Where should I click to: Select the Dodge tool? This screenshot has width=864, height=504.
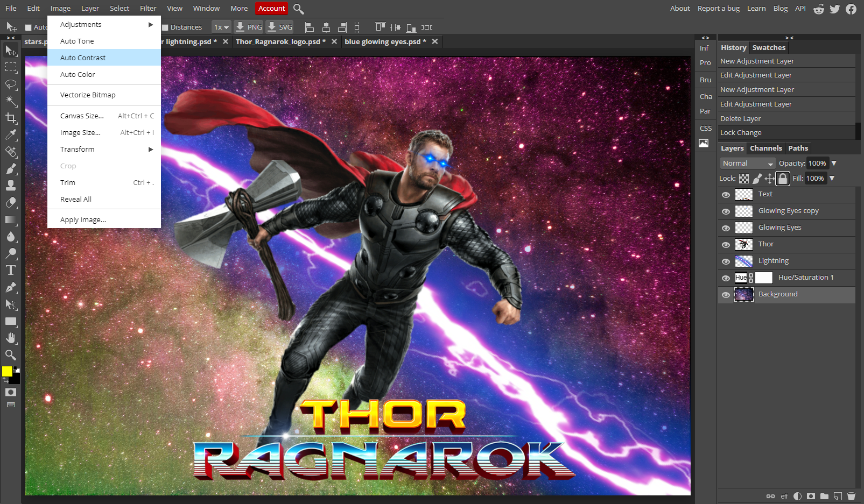[11, 253]
